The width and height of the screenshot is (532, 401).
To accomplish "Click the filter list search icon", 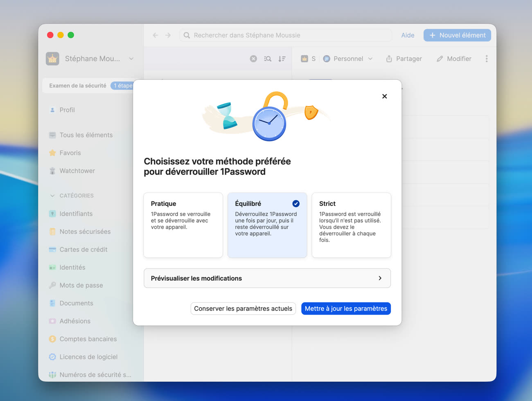I will [x=268, y=59].
